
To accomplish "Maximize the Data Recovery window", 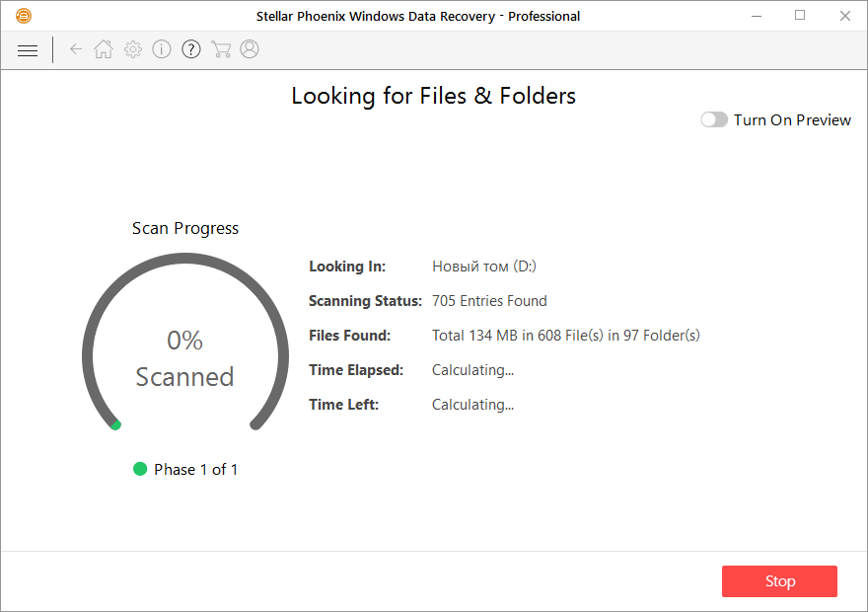I will (x=800, y=16).
